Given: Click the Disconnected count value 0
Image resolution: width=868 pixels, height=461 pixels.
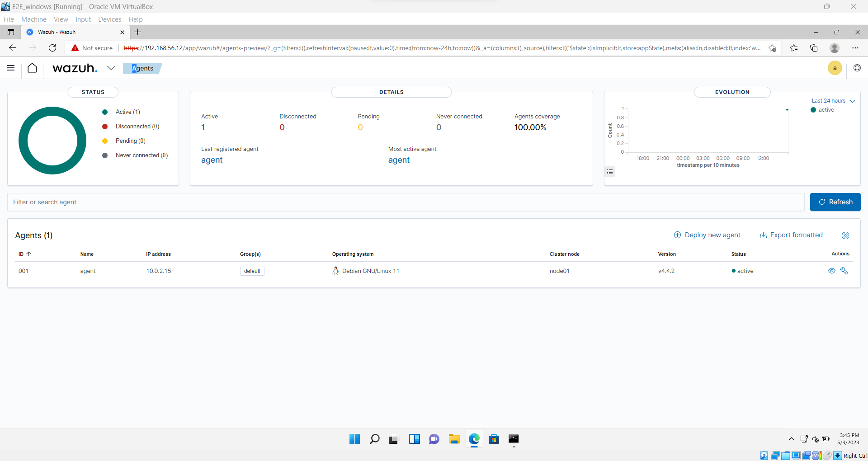Looking at the screenshot, I should click(x=282, y=127).
